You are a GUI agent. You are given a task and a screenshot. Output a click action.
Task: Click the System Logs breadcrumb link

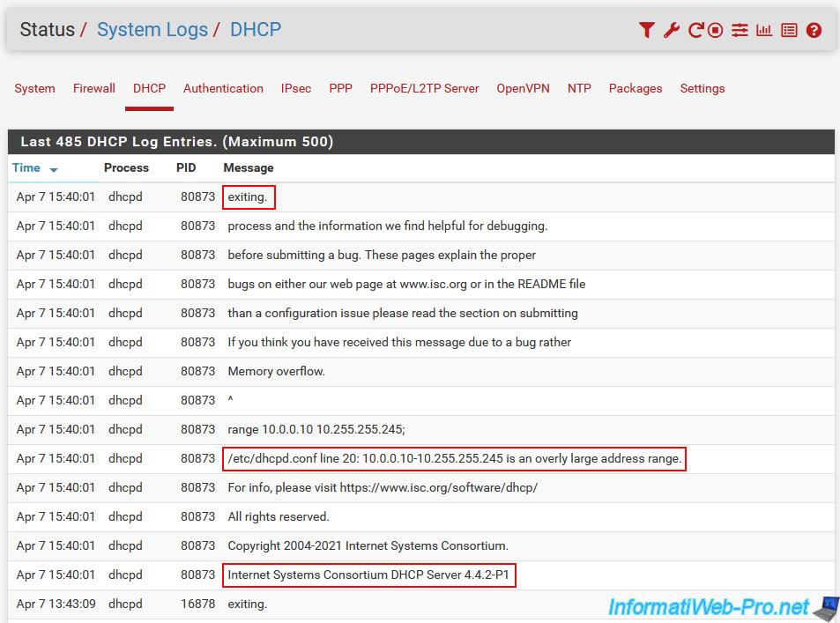click(x=152, y=29)
